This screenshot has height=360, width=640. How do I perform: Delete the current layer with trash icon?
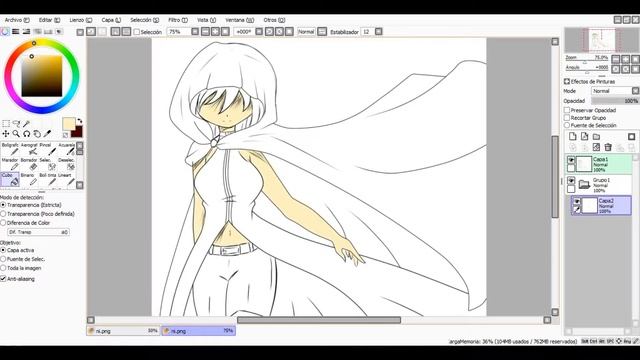click(608, 147)
